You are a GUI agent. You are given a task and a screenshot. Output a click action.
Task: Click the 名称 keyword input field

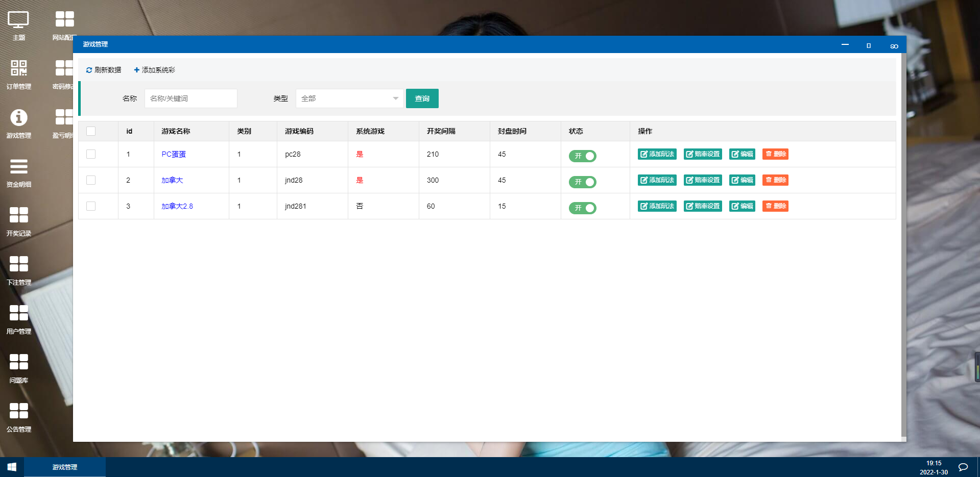pyautogui.click(x=190, y=98)
